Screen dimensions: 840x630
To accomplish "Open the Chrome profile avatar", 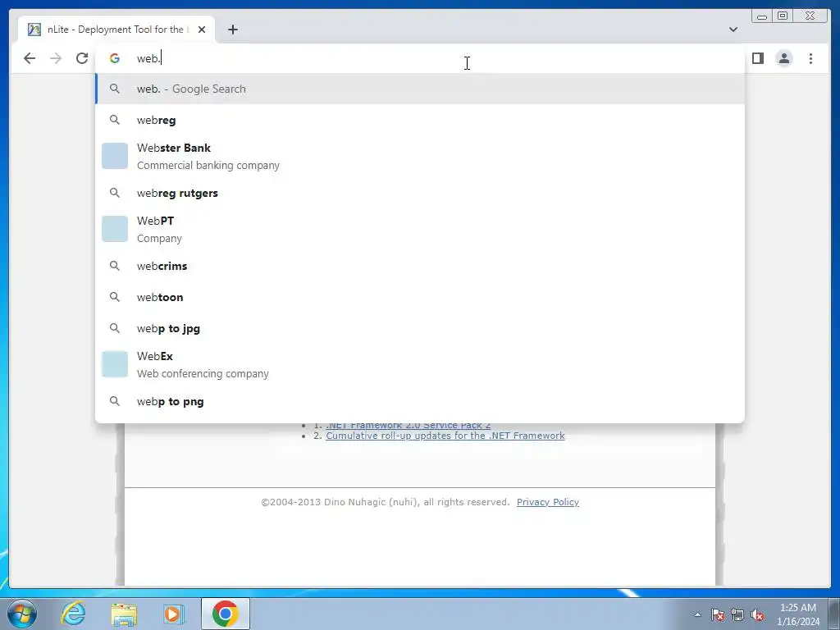I will [783, 58].
